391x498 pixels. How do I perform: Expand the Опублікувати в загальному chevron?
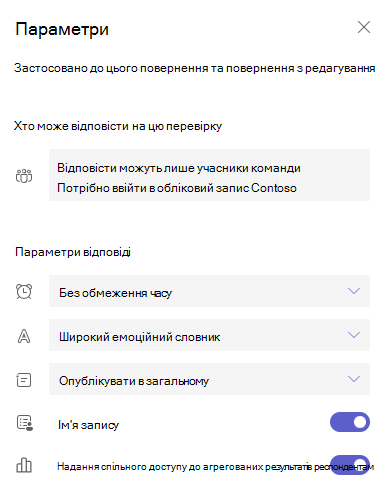click(354, 379)
